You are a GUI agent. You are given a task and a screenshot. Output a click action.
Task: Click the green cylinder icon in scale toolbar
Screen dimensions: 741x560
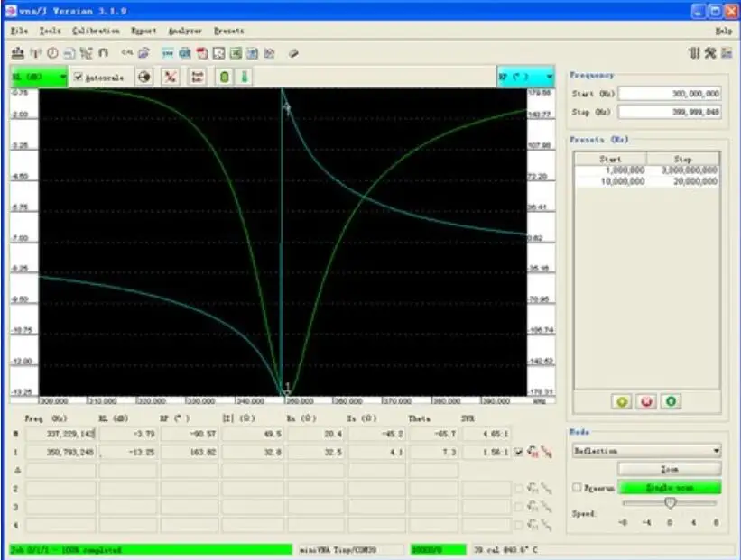225,77
